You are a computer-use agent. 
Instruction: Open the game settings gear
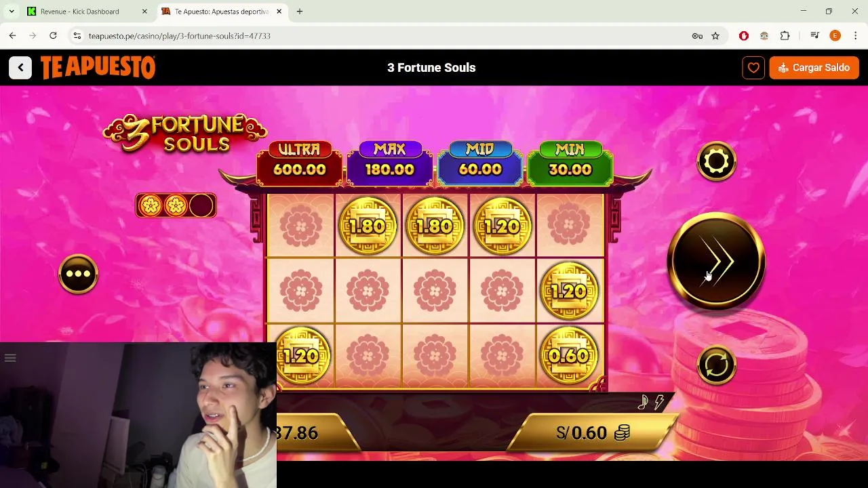pyautogui.click(x=717, y=161)
